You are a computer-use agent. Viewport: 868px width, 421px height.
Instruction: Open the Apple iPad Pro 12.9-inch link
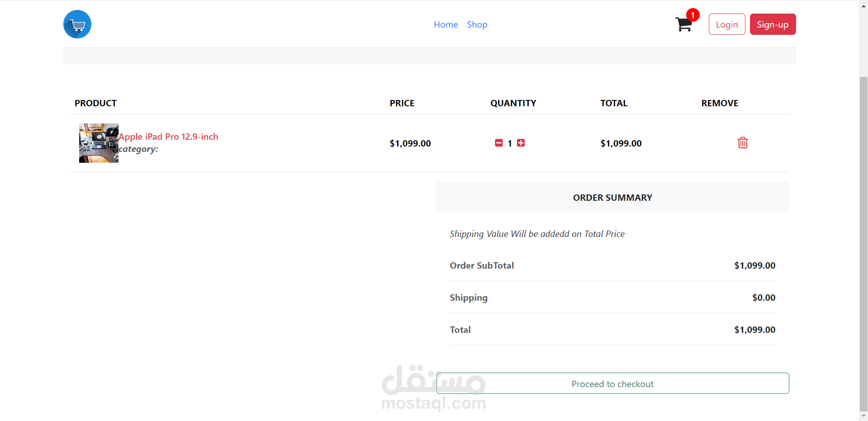coord(168,137)
